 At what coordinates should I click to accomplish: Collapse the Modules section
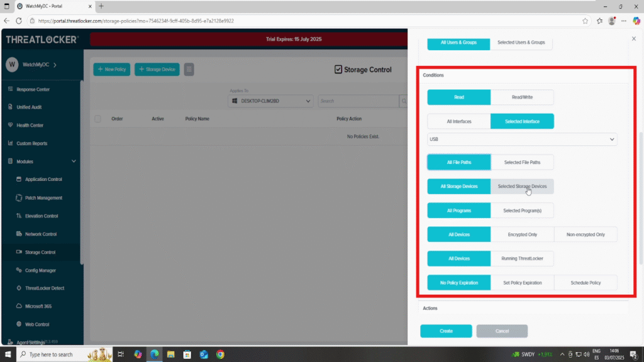pyautogui.click(x=74, y=162)
